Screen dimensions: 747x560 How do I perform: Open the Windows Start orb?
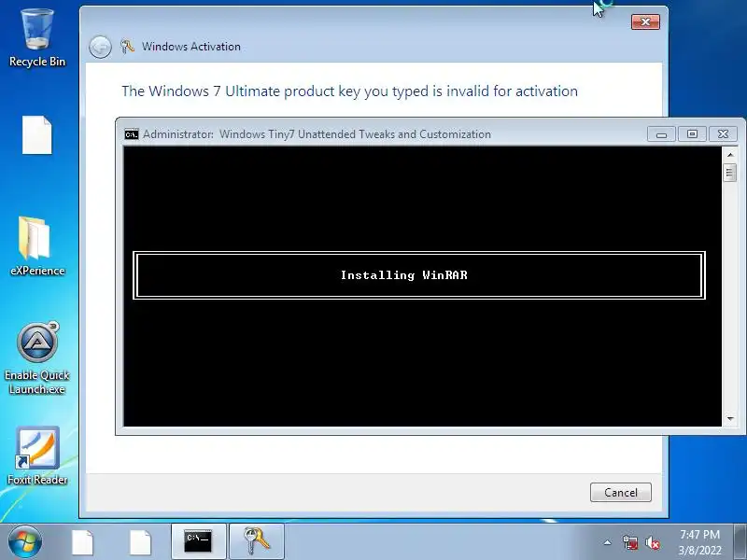pyautogui.click(x=25, y=542)
